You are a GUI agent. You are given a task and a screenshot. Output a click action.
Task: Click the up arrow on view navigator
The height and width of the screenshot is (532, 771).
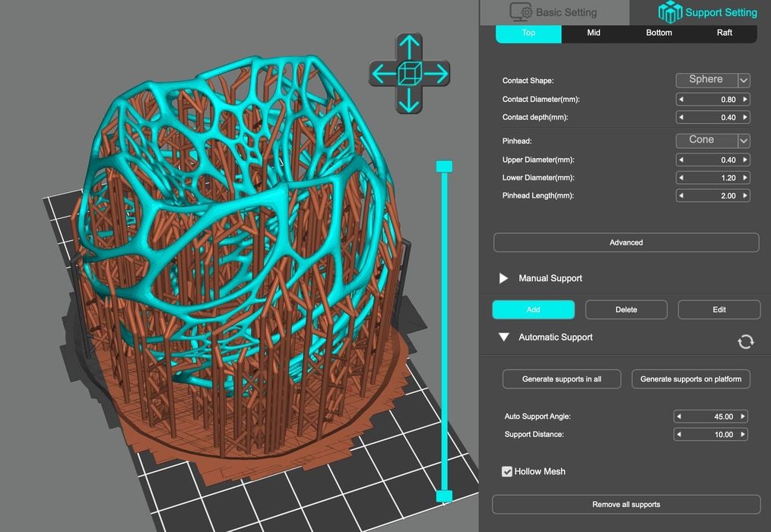409,46
